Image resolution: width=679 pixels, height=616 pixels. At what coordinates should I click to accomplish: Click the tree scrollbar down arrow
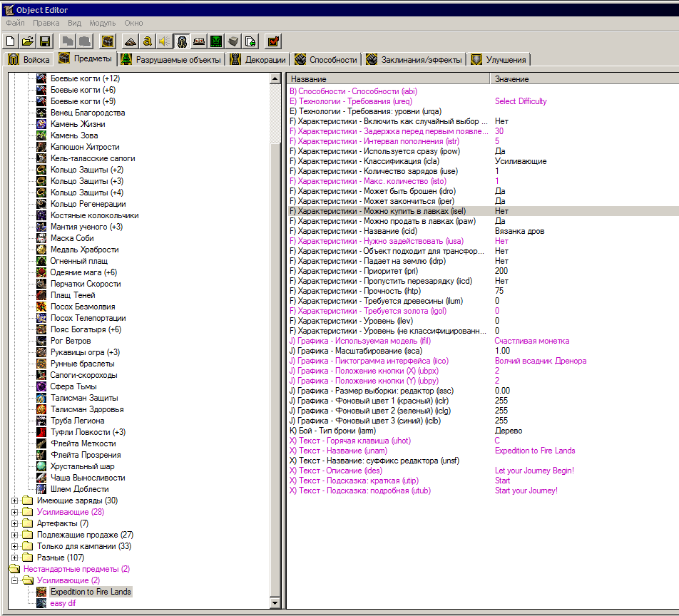pyautogui.click(x=275, y=603)
